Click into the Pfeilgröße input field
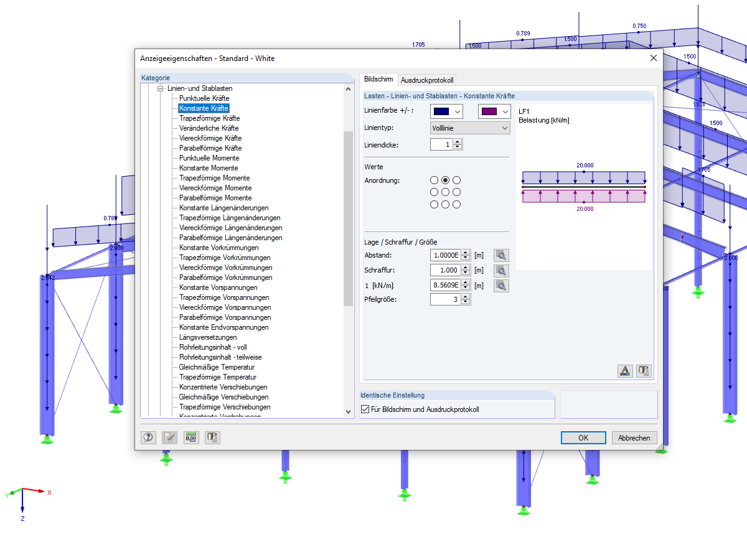The image size is (747, 560). coord(446,299)
